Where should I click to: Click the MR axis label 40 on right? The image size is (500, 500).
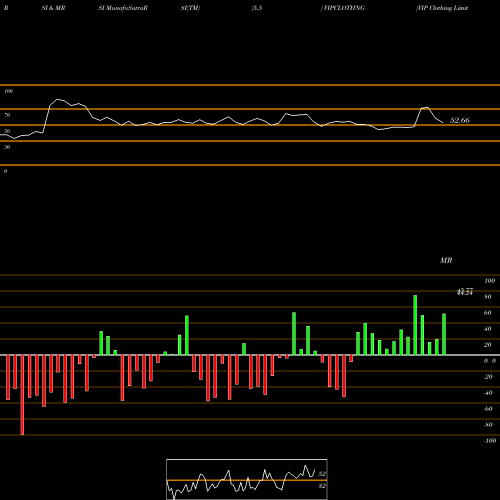(487, 329)
